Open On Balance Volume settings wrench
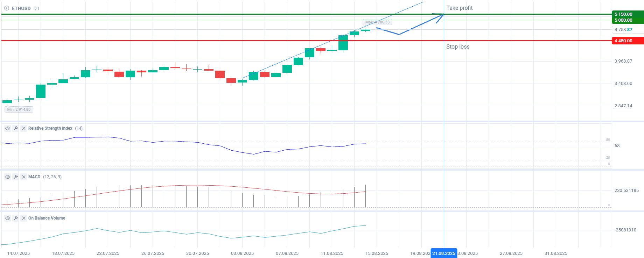 point(16,218)
